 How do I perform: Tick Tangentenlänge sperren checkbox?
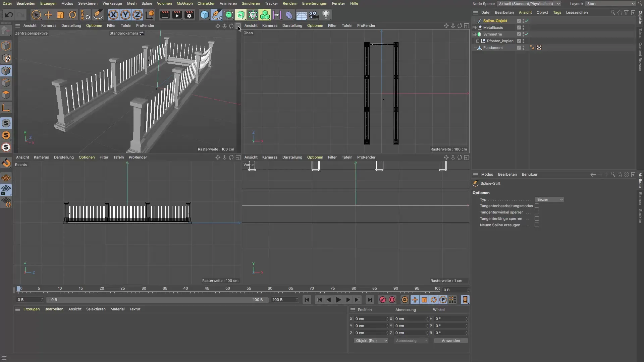(x=537, y=219)
